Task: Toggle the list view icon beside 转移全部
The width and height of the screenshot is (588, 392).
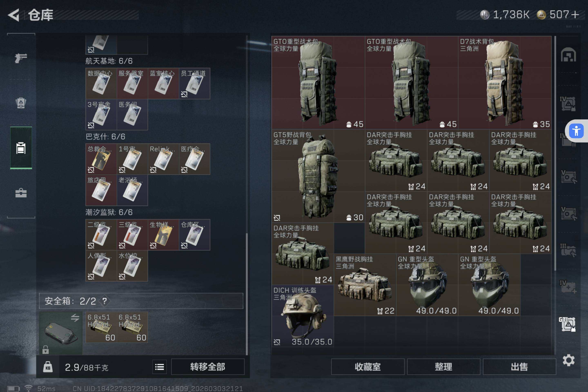Action: tap(159, 367)
